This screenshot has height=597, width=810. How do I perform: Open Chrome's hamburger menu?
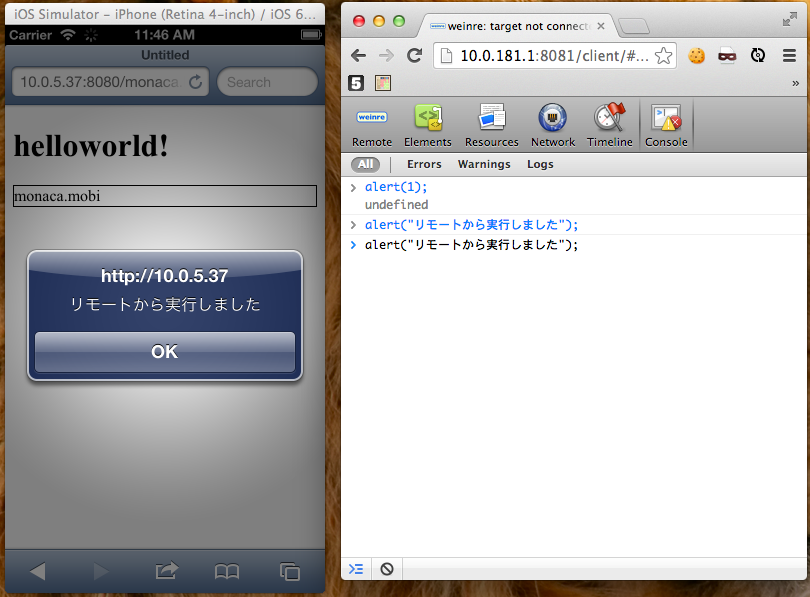tap(789, 56)
